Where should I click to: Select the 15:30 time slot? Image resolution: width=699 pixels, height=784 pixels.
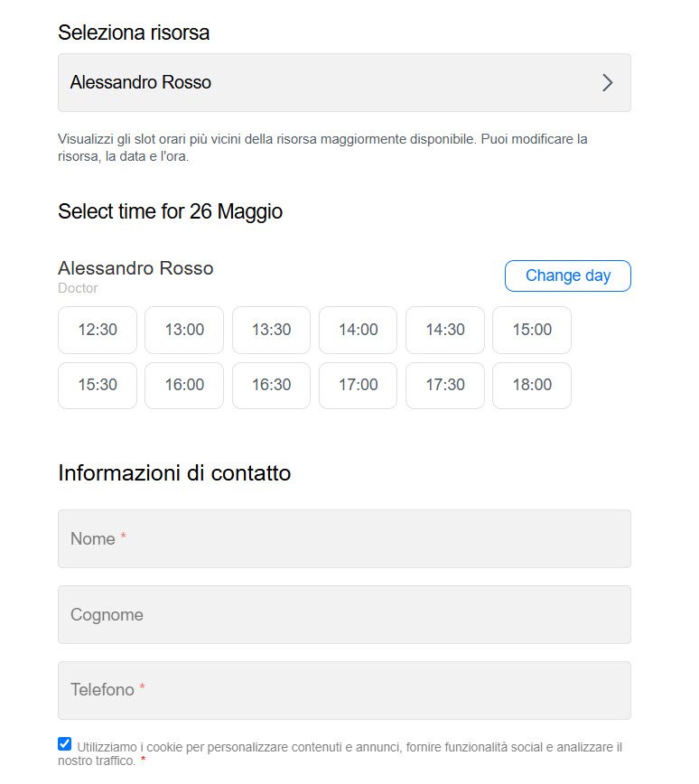[x=98, y=385]
